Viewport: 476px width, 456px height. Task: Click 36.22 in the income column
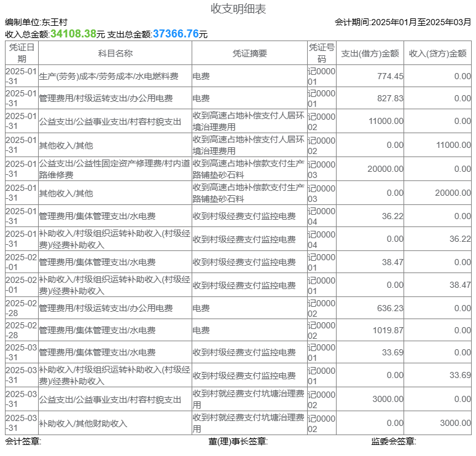[460, 239]
